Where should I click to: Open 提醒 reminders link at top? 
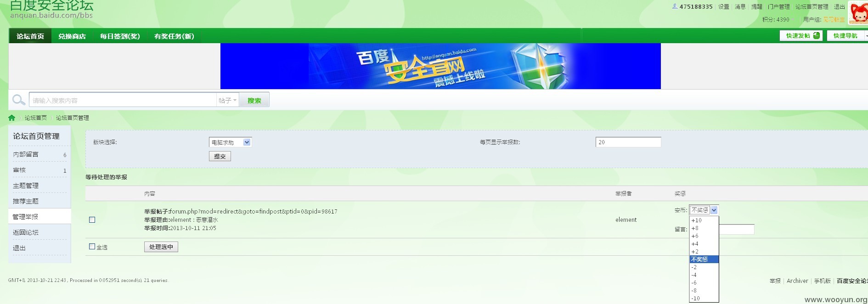[x=757, y=6]
